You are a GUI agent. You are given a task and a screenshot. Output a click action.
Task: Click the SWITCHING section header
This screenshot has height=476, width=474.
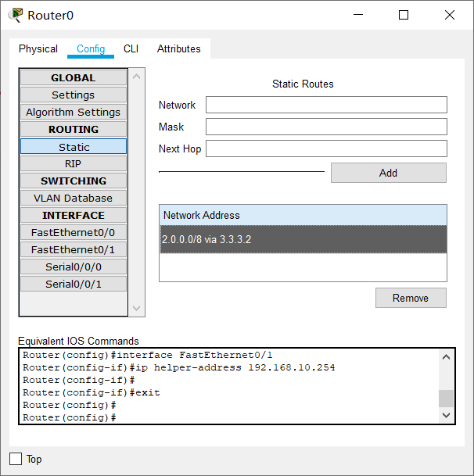[74, 181]
